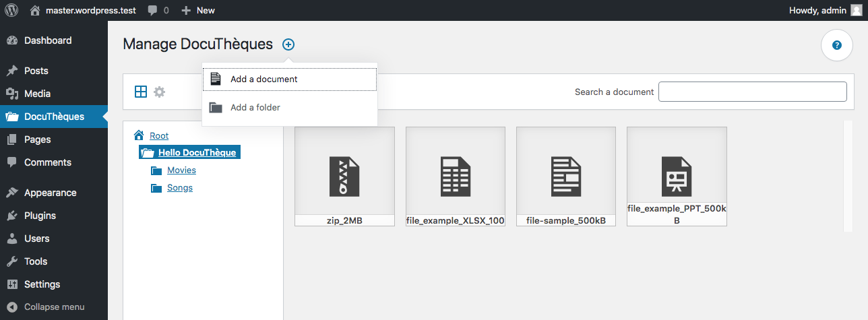Click the admin avatar picture
The image size is (868, 320).
pyautogui.click(x=856, y=10)
